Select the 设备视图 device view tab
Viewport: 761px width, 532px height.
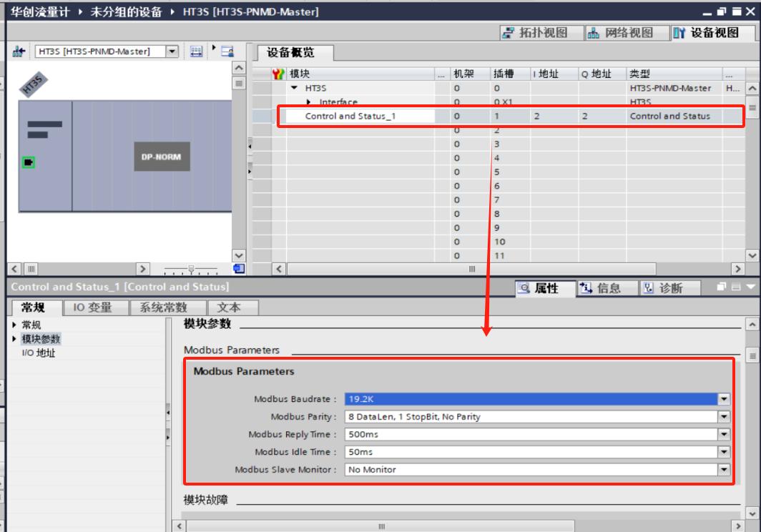(x=712, y=33)
